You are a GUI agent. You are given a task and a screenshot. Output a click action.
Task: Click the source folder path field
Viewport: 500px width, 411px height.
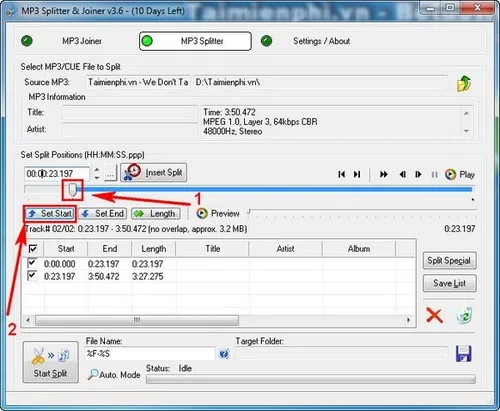[x=320, y=82]
